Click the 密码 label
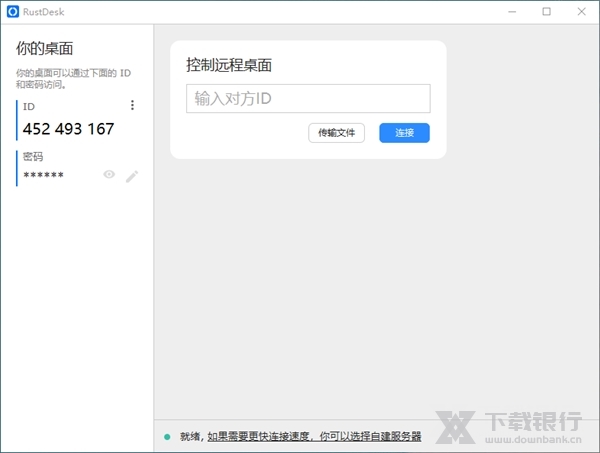The width and height of the screenshot is (600, 453). [x=33, y=156]
